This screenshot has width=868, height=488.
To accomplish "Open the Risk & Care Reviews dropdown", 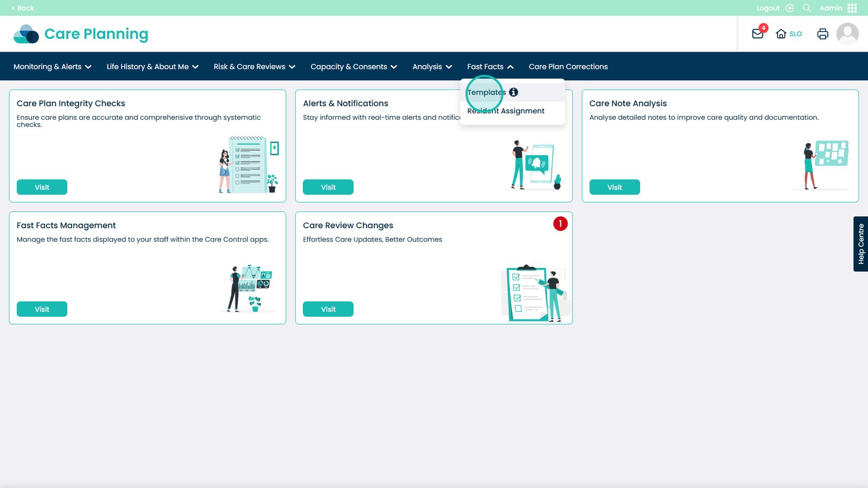I will click(254, 67).
